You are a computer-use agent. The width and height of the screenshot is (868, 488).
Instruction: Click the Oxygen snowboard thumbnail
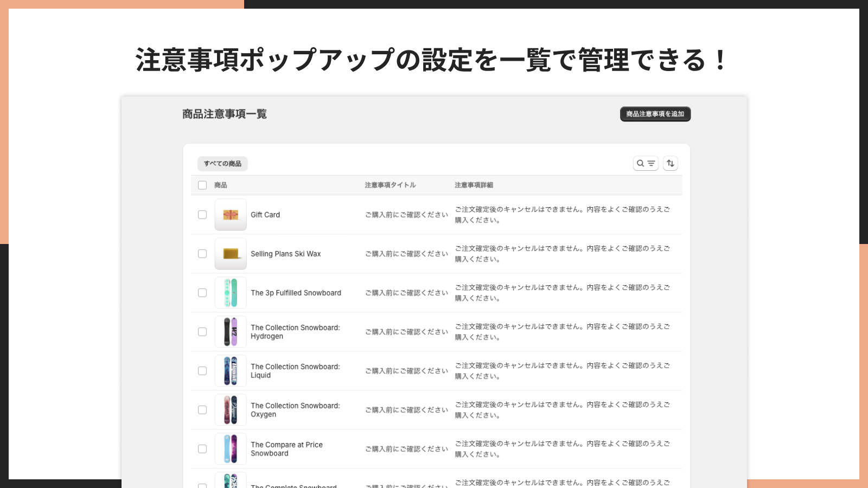click(x=231, y=410)
